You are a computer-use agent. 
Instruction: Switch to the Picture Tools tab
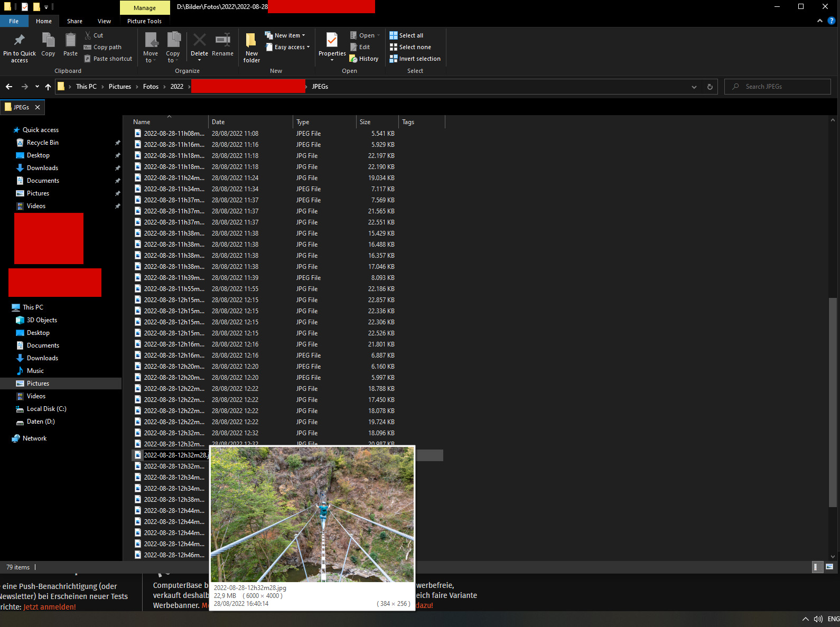[144, 21]
